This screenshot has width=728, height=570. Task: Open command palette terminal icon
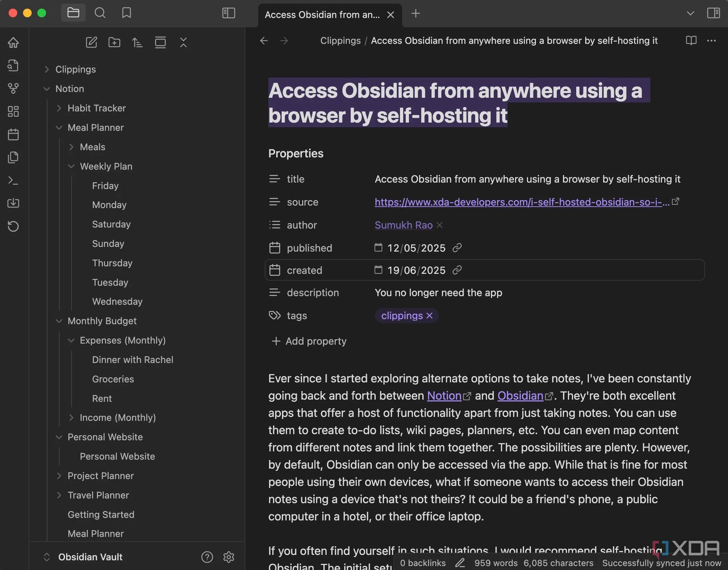(13, 180)
